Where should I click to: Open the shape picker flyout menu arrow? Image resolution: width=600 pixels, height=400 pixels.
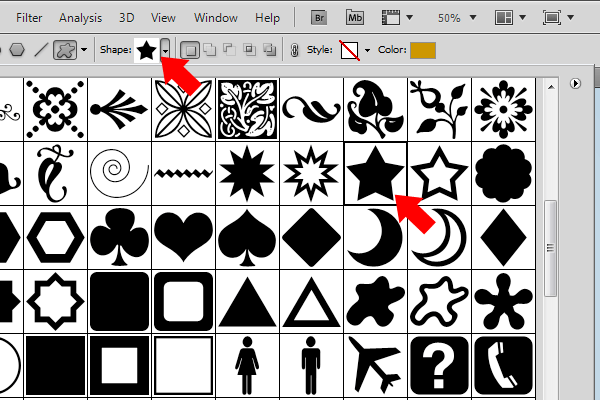[575, 83]
